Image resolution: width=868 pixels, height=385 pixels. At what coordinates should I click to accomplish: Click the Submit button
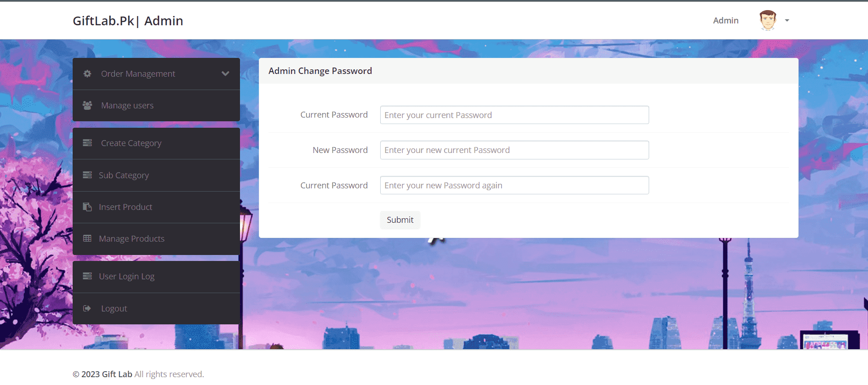coord(400,220)
